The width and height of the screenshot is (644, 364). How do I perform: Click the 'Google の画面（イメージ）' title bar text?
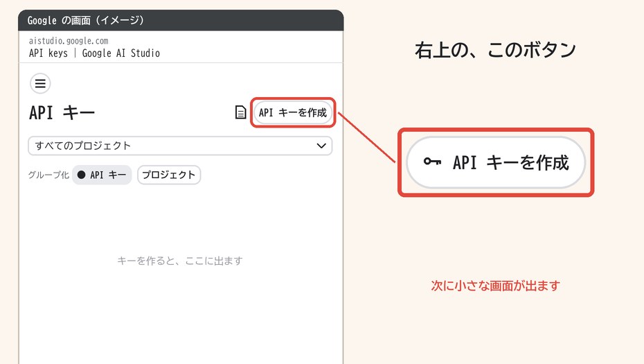coord(85,20)
